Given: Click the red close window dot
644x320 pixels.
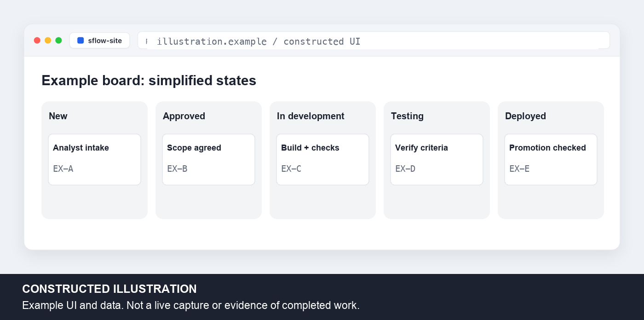Looking at the screenshot, I should pos(37,41).
